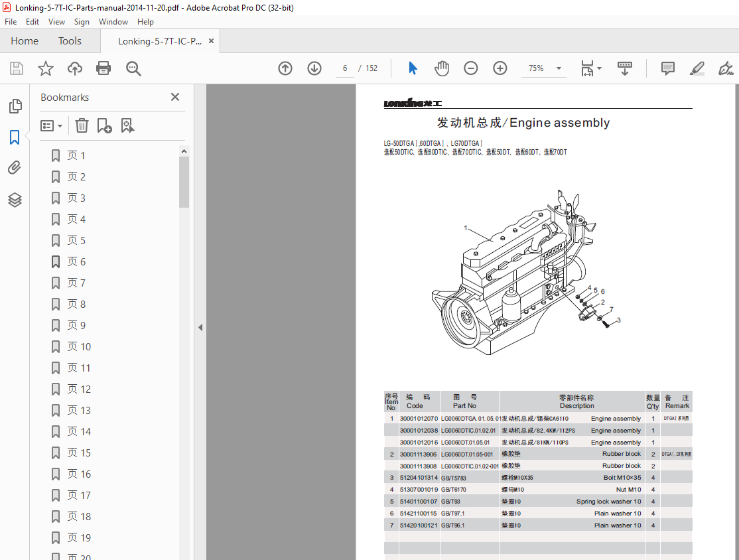The width and height of the screenshot is (739, 560).
Task: Open the Layers panel
Action: (x=15, y=200)
